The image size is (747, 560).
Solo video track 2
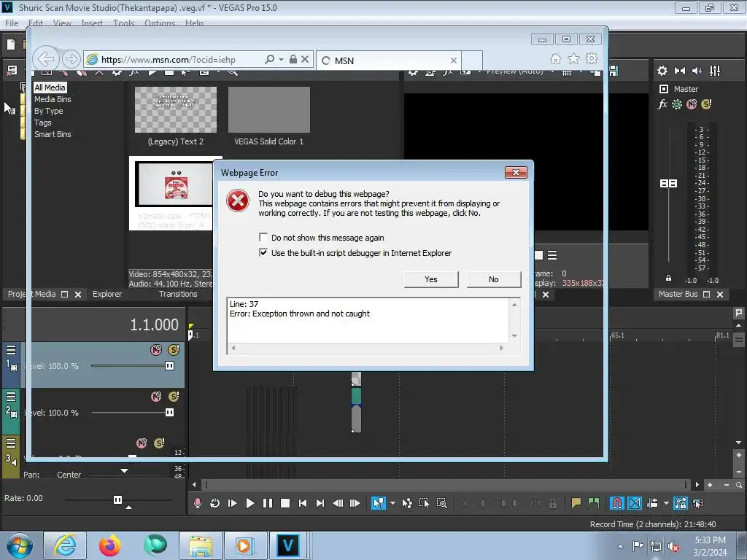(x=174, y=396)
